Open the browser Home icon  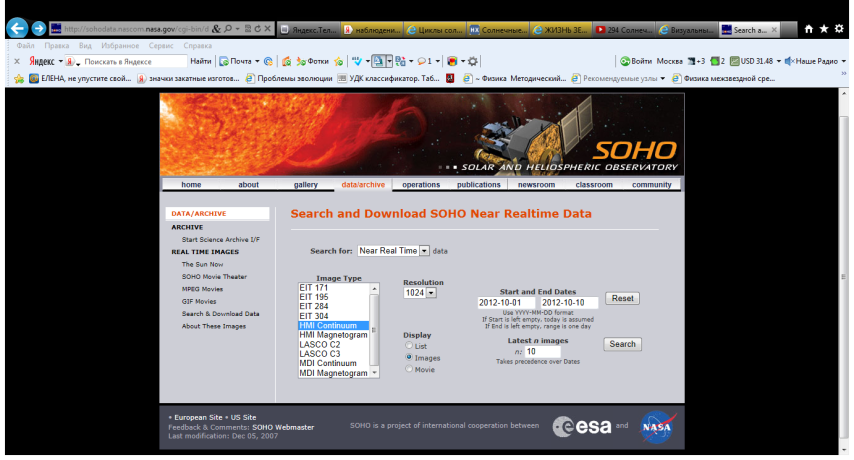809,29
